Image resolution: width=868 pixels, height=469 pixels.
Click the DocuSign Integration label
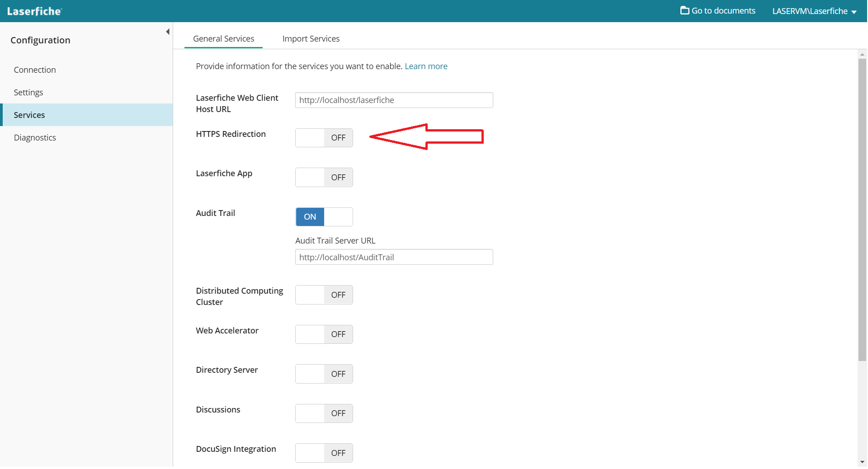point(236,449)
